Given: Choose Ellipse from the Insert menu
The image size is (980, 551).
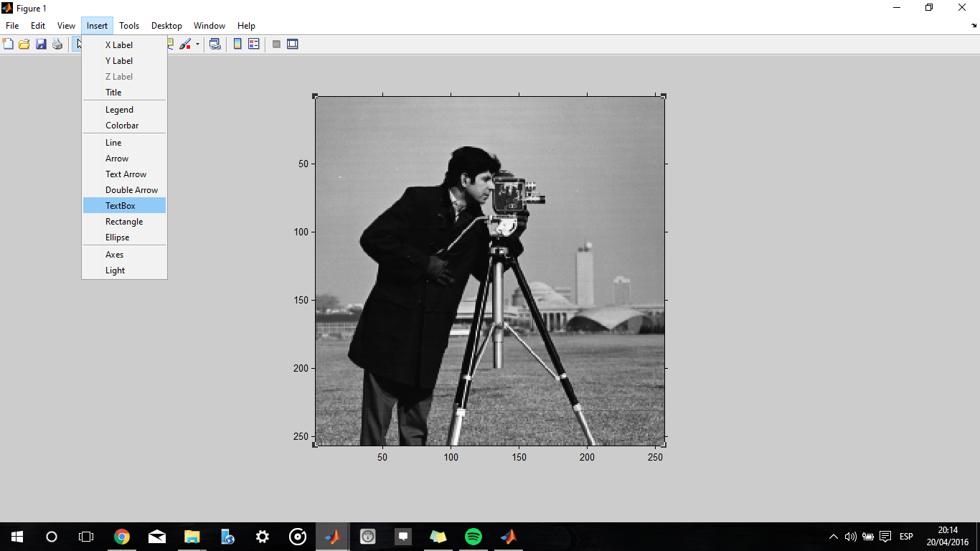Looking at the screenshot, I should click(124, 237).
